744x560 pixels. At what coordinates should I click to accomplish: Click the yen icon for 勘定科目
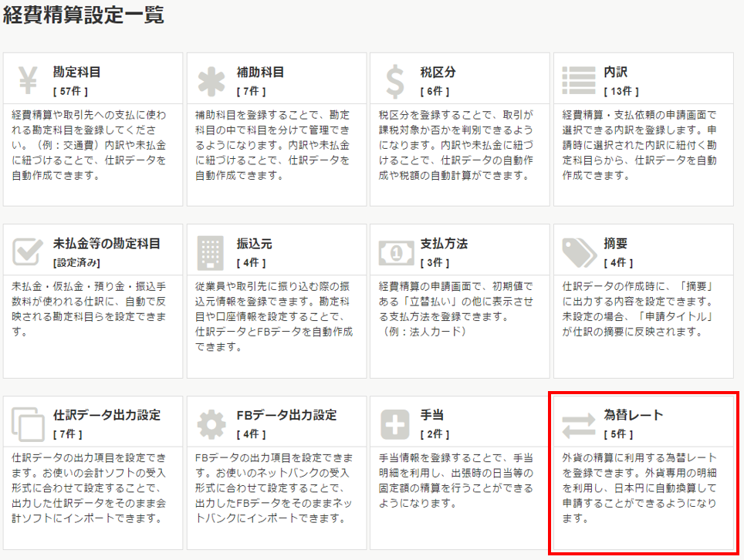28,79
